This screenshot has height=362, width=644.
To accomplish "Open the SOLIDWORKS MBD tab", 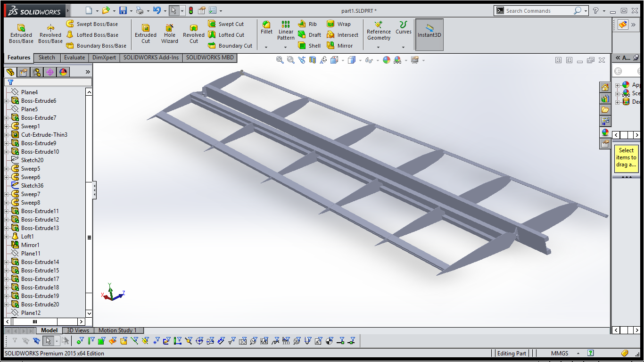I will (x=210, y=58).
